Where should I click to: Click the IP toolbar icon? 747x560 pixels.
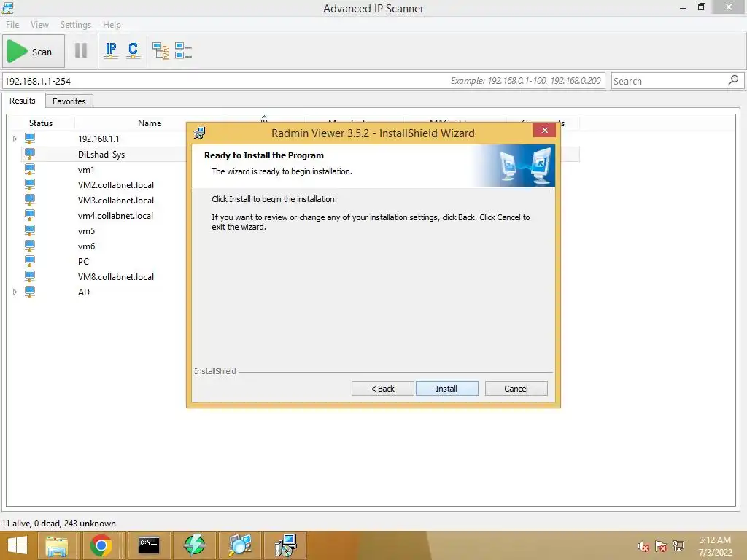click(x=111, y=50)
